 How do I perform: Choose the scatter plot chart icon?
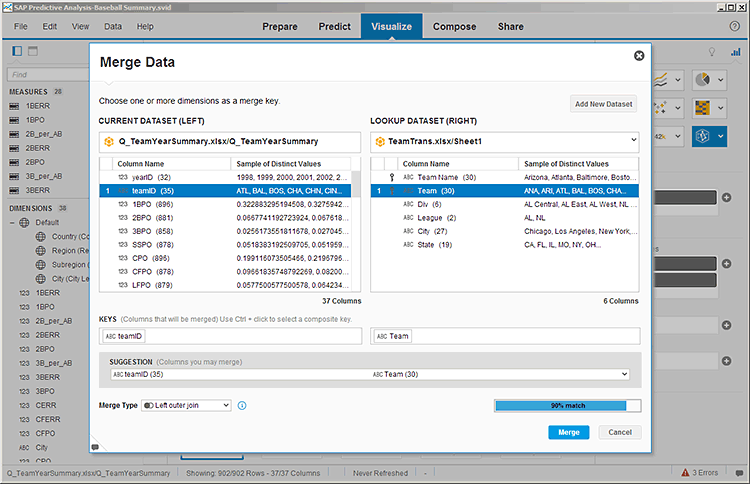[661, 108]
